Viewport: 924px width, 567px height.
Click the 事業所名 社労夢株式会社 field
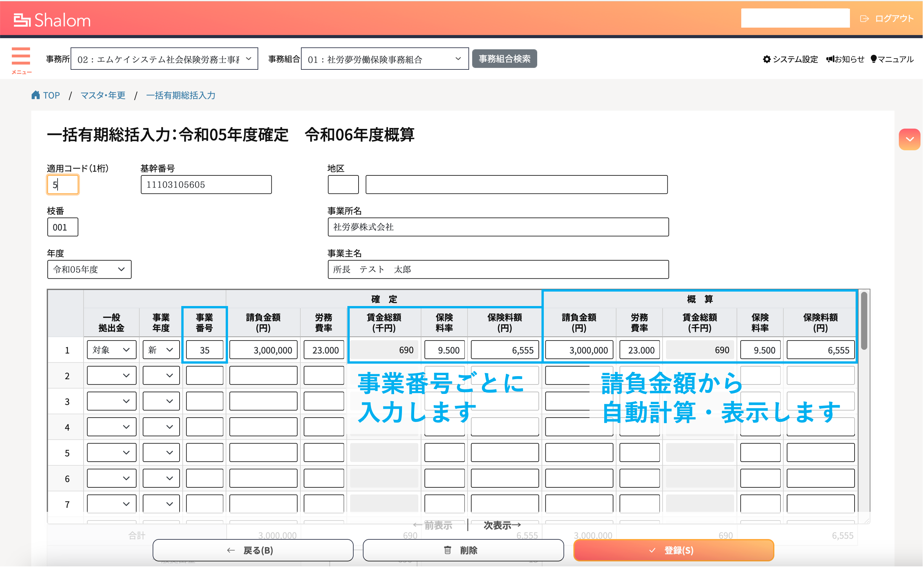[x=498, y=227]
